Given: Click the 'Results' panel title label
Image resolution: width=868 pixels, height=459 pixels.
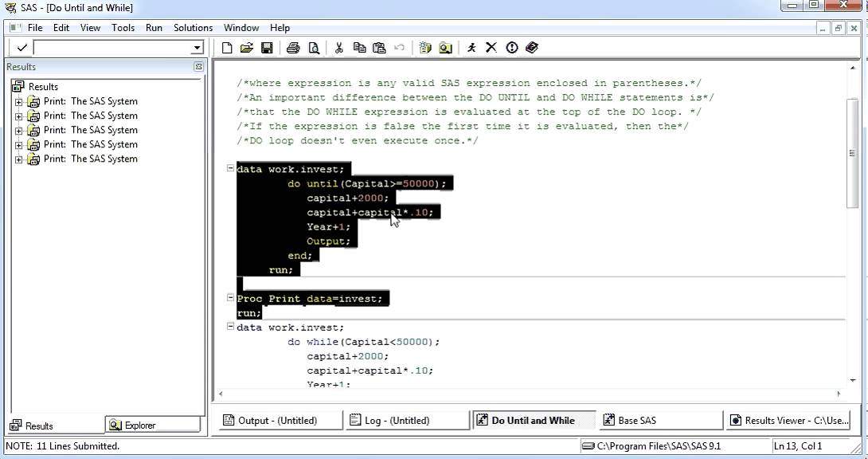Looking at the screenshot, I should [x=21, y=66].
